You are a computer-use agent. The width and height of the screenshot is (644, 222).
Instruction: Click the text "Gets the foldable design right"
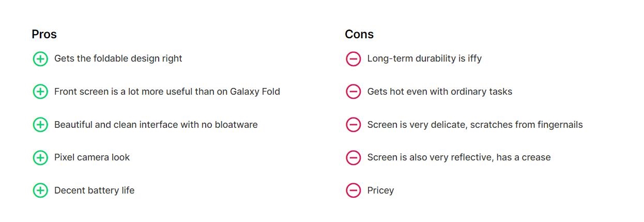click(x=118, y=58)
